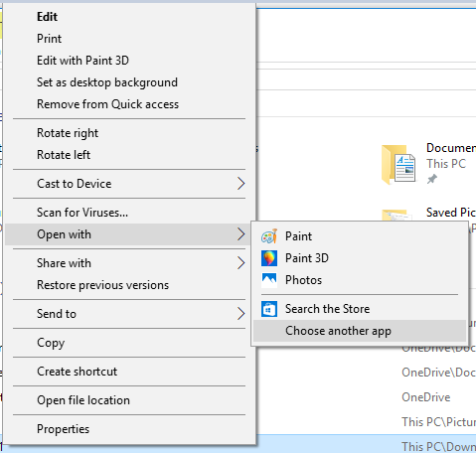476x453 pixels.
Task: Select Create shortcut
Action: [129, 372]
